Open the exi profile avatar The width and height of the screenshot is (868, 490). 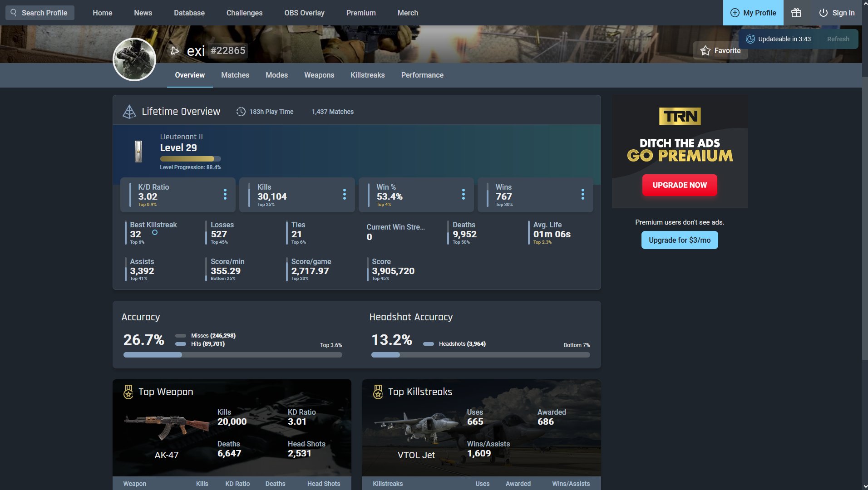[x=134, y=59]
